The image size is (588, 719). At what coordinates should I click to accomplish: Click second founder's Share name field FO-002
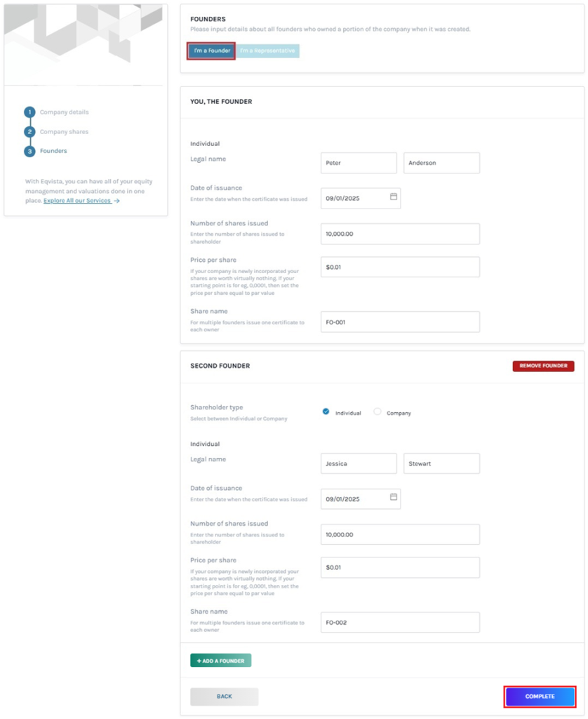400,623
